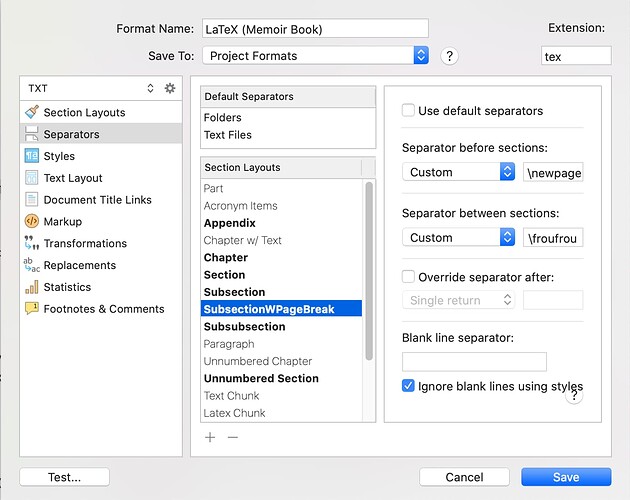Screen dimensions: 630x500
Task: Click the Transformations quotes icon
Action: (32, 243)
